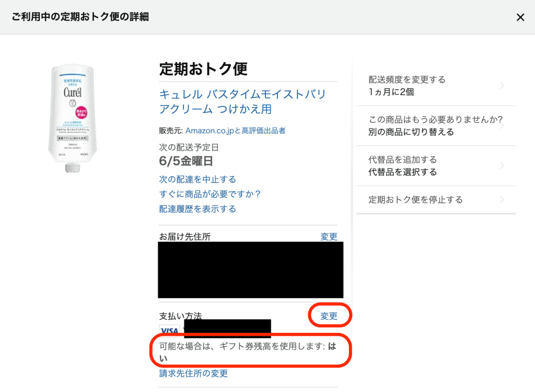Click the 支払い方法 label
This screenshot has height=392, width=535.
coord(180,316)
